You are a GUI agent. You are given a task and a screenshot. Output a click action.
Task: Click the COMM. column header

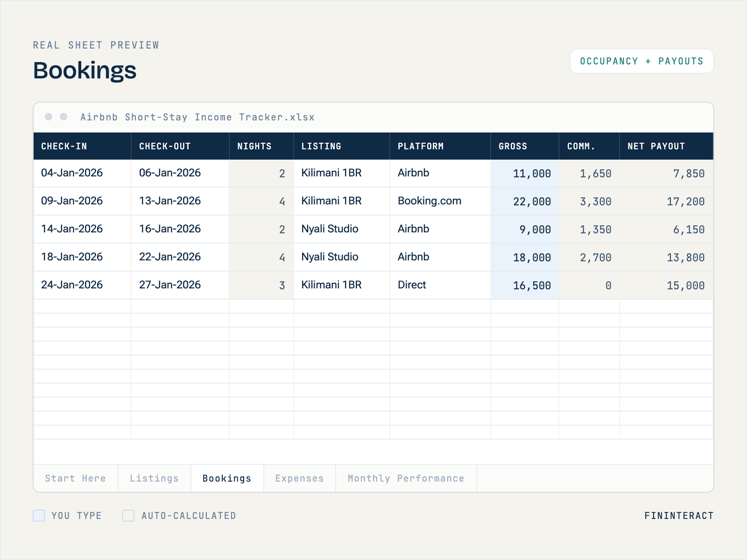[589, 146]
